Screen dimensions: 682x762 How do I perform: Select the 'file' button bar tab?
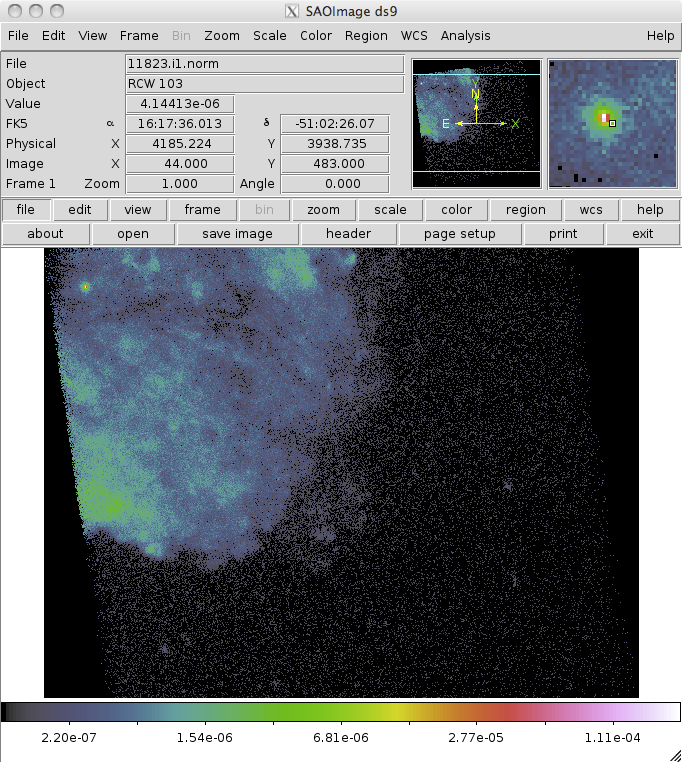[26, 210]
